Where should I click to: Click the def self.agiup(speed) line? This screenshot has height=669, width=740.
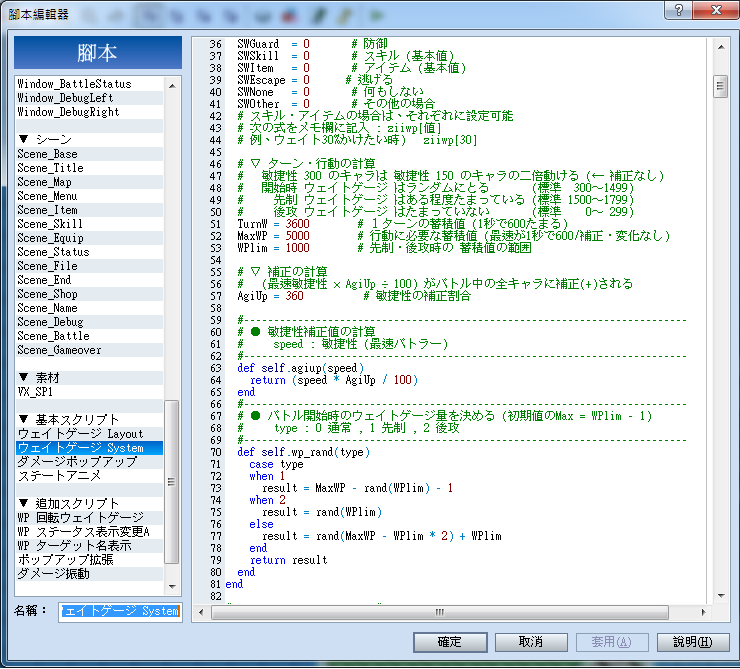[300, 368]
